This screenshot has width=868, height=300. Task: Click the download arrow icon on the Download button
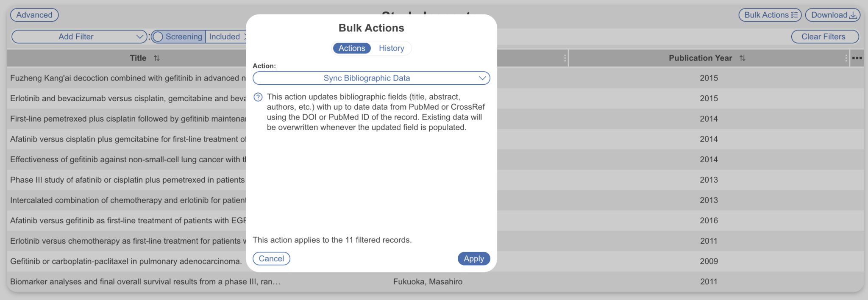pos(853,14)
